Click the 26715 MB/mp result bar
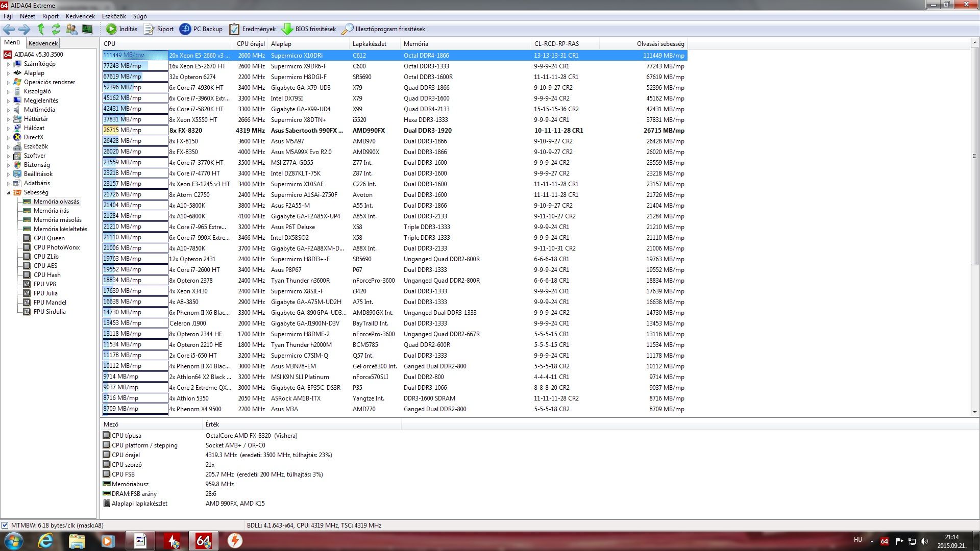980x551 pixels. [x=135, y=130]
